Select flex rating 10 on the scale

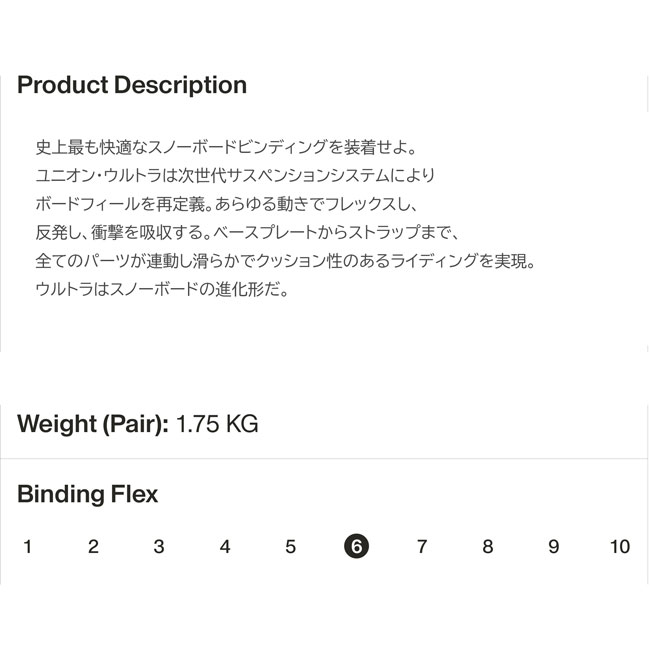(620, 547)
